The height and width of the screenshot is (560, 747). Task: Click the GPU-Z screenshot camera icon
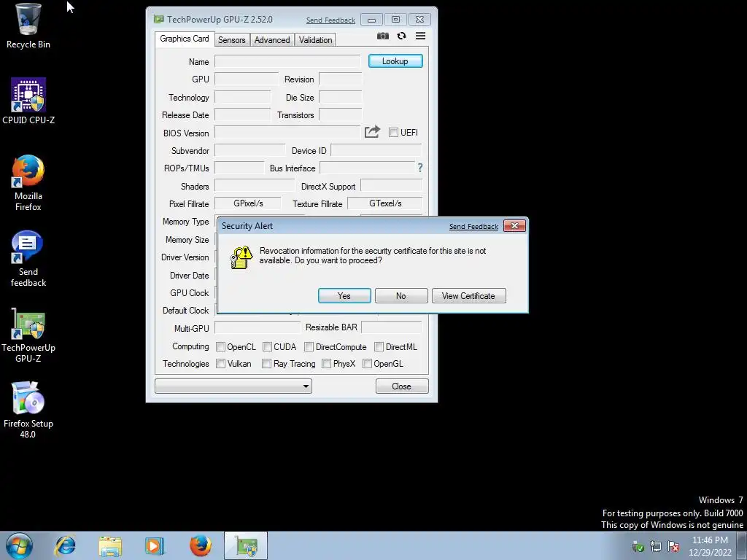(x=382, y=36)
